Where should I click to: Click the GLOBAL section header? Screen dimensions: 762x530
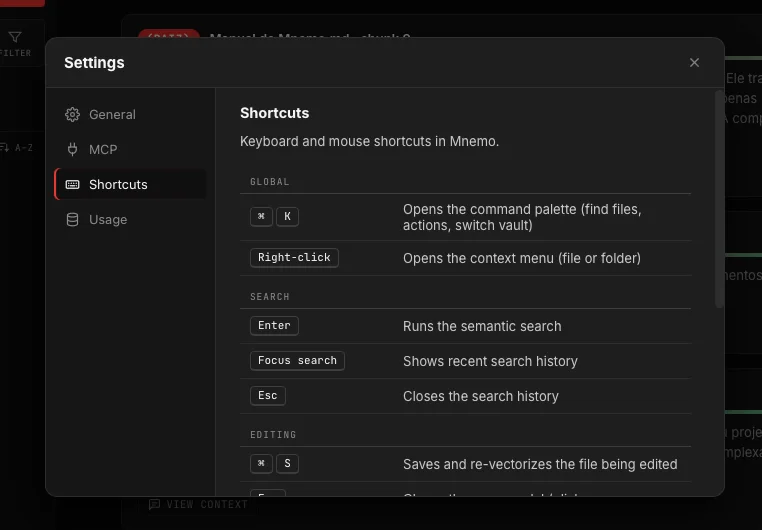point(270,182)
